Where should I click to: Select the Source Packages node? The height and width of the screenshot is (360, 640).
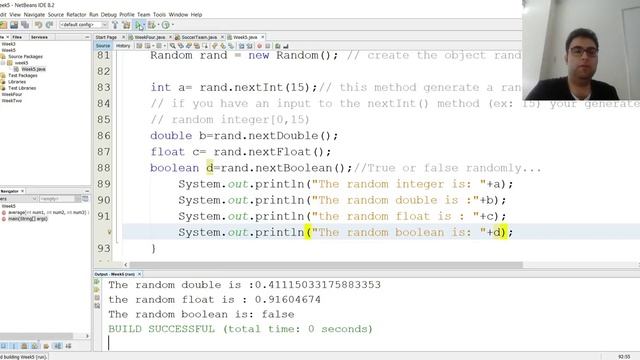click(x=25, y=57)
